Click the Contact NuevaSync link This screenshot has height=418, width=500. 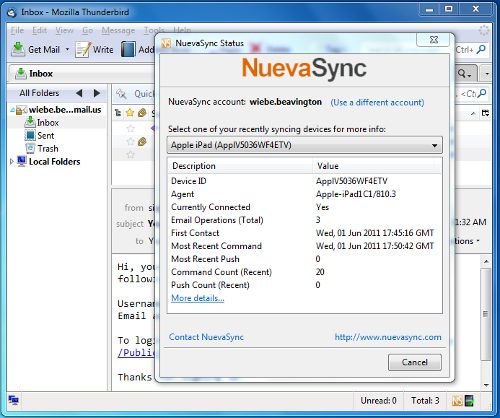(206, 337)
